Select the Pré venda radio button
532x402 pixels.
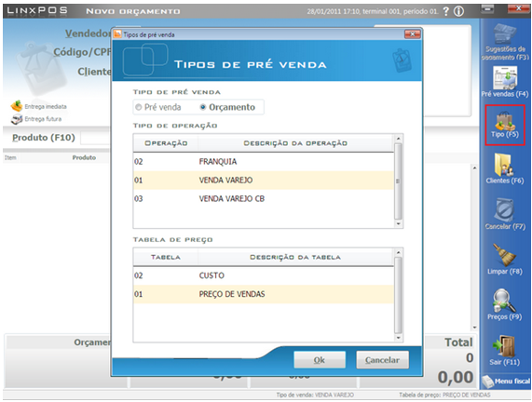point(138,107)
